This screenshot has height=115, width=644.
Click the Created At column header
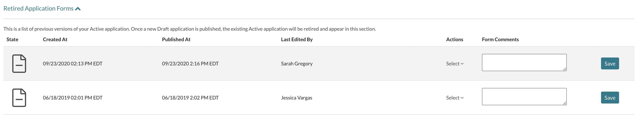pyautogui.click(x=55, y=39)
